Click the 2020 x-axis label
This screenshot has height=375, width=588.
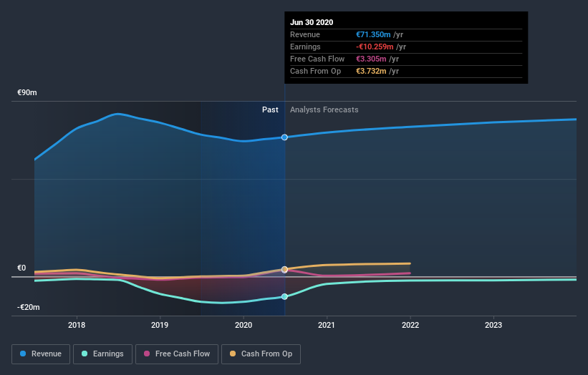click(x=244, y=325)
